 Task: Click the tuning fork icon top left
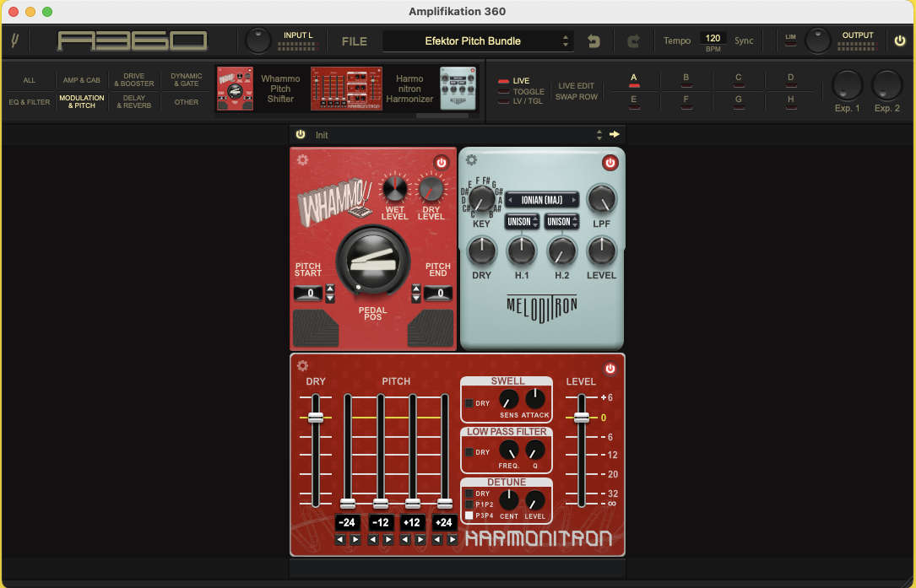point(16,40)
